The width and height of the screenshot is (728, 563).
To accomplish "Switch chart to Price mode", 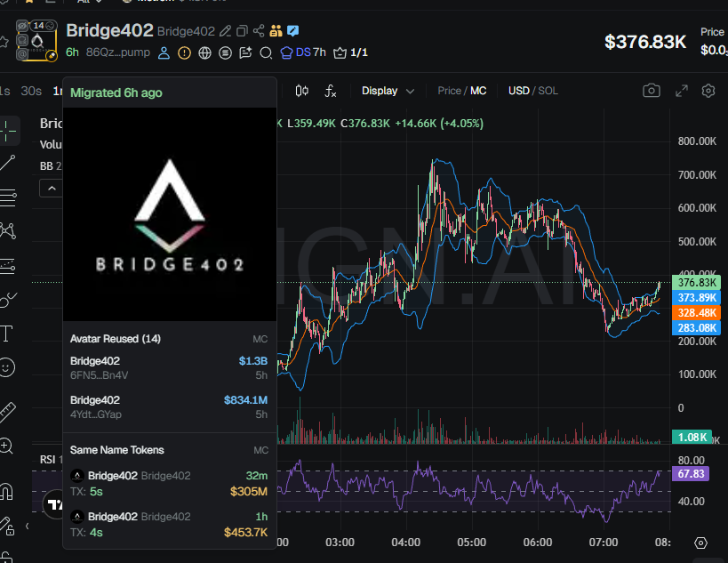I will [x=449, y=91].
